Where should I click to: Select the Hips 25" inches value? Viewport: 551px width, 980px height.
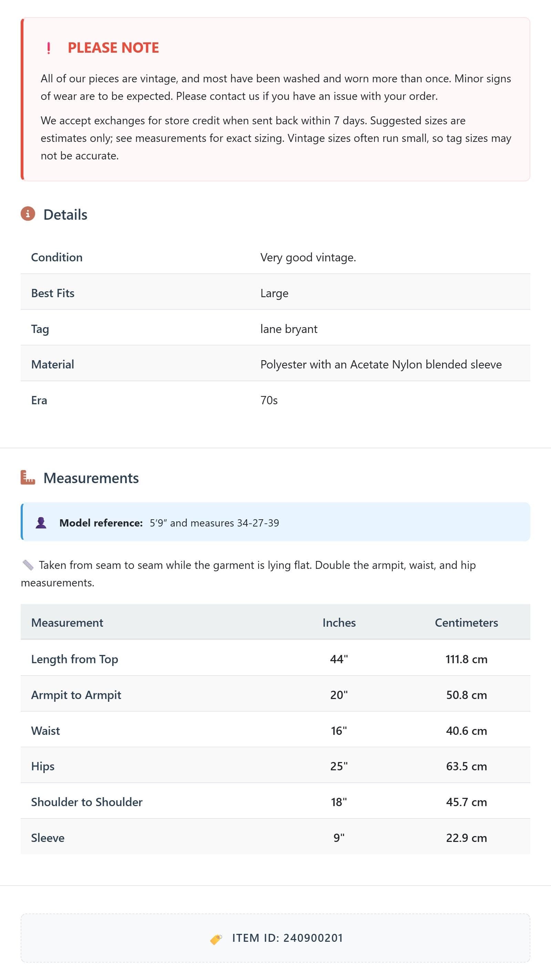point(339,766)
